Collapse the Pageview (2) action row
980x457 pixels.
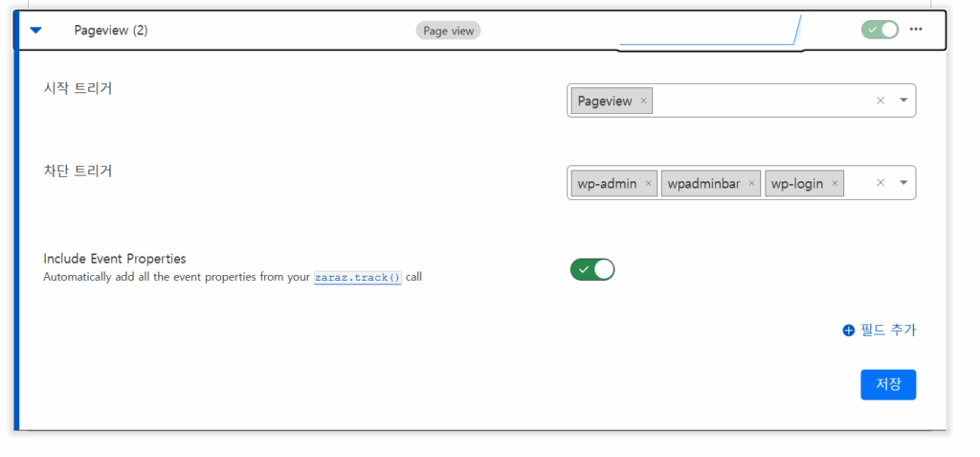(x=35, y=30)
